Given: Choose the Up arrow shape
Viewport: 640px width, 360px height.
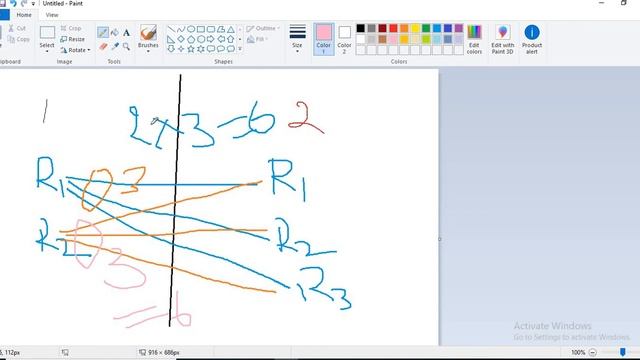Looking at the screenshot, I should click(231, 39).
